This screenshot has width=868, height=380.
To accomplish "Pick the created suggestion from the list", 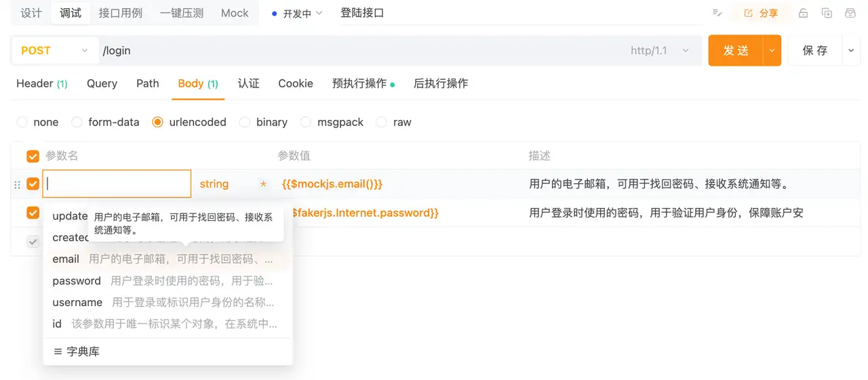I will tap(71, 238).
